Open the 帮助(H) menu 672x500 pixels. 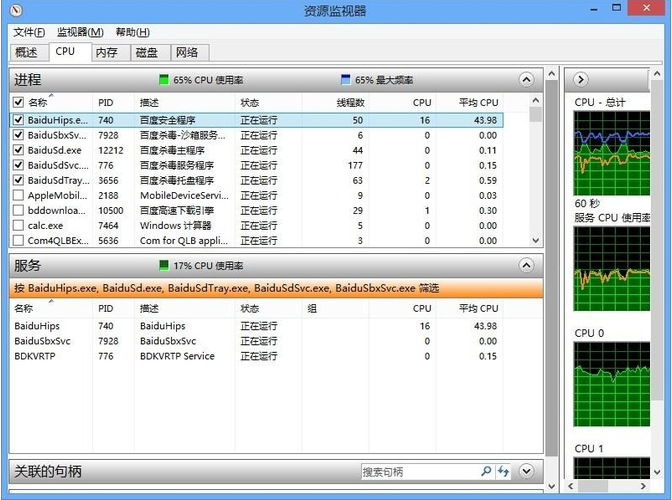point(132,32)
